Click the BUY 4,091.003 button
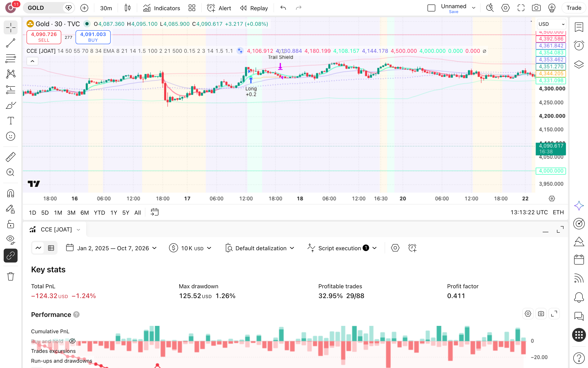 93,37
